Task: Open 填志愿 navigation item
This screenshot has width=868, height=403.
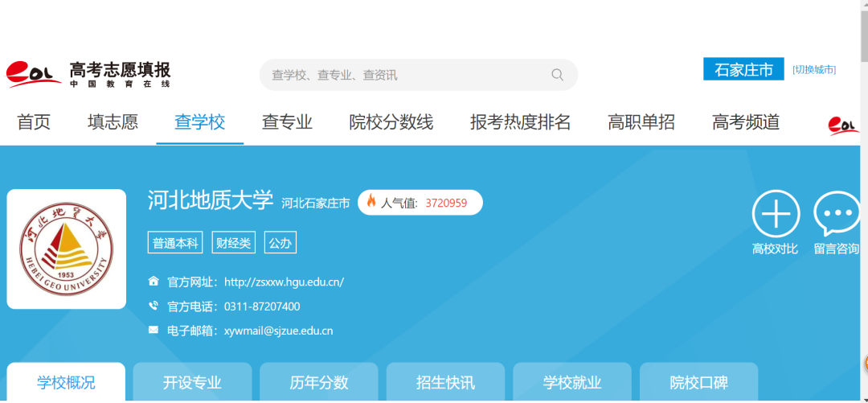Action: click(x=113, y=122)
